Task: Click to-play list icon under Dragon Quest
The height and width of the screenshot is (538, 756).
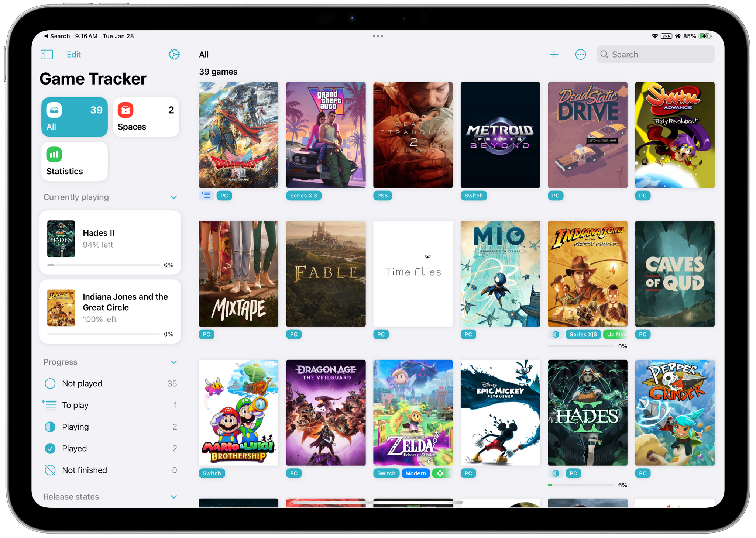Action: pyautogui.click(x=206, y=196)
